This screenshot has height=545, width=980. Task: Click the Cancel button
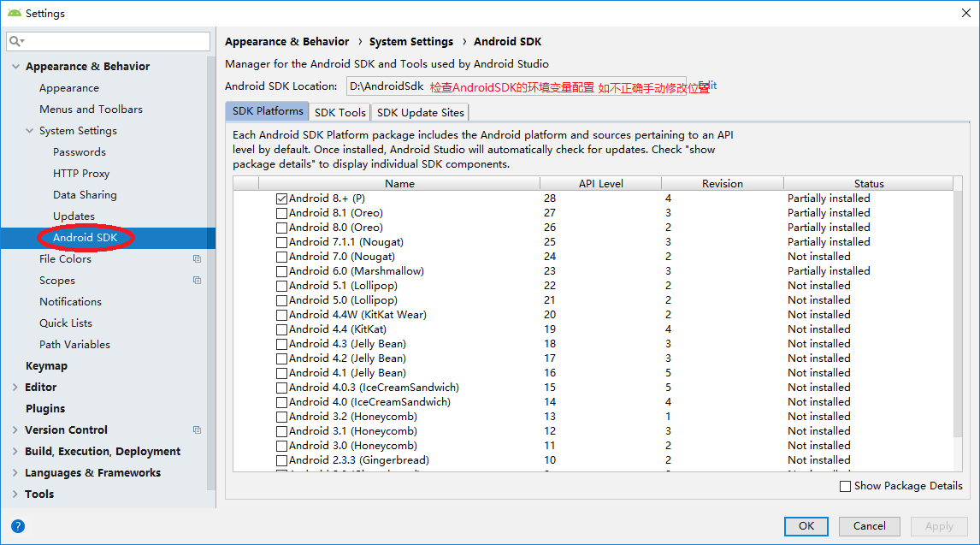click(x=870, y=526)
